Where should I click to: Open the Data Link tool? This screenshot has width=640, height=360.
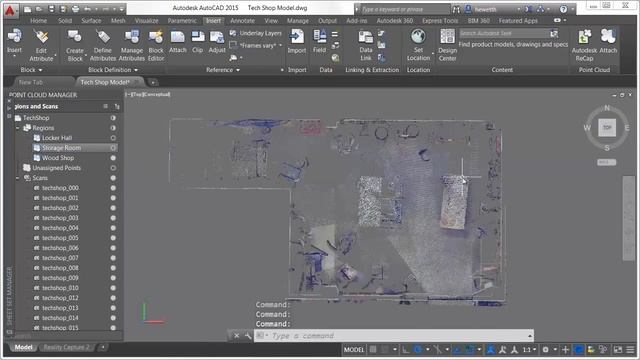tap(366, 45)
